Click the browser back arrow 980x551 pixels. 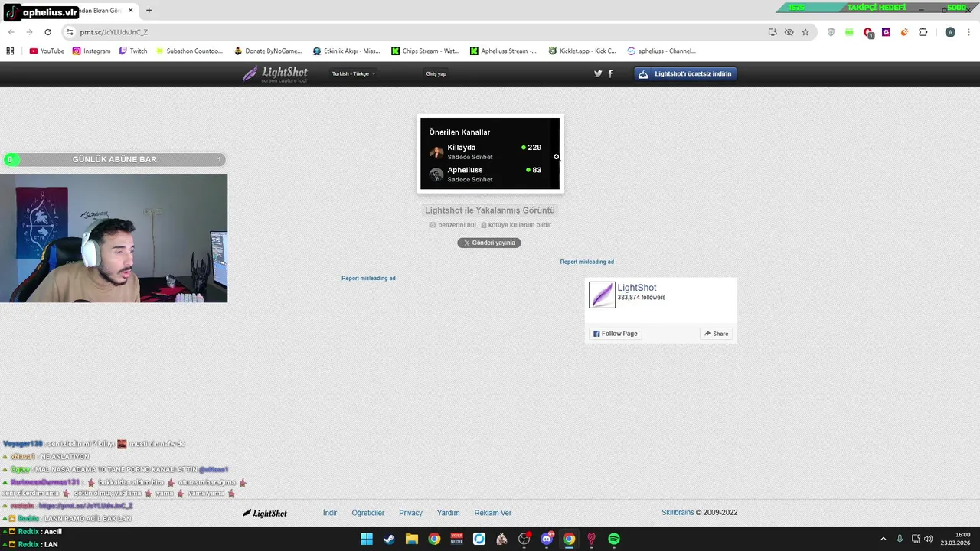(x=11, y=32)
